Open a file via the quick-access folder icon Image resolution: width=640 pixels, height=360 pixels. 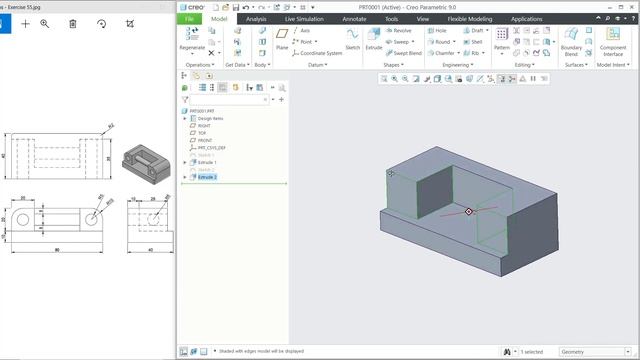225,7
